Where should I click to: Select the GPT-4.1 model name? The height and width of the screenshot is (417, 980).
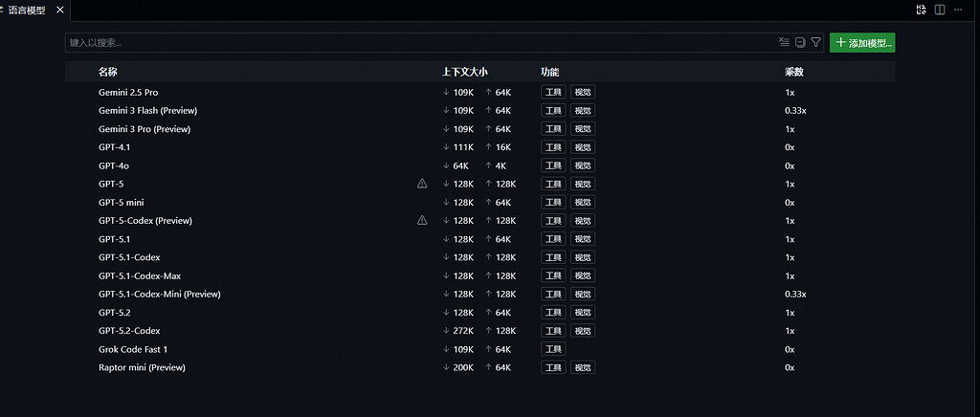115,147
